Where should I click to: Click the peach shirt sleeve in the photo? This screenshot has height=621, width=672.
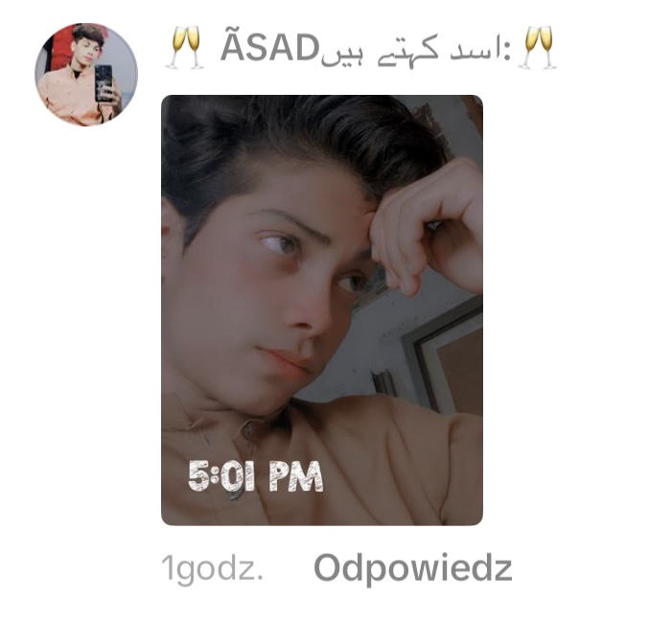coord(407,463)
